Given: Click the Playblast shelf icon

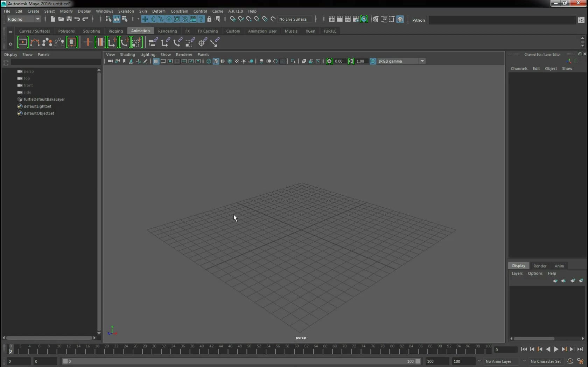Looking at the screenshot, I should [22, 42].
